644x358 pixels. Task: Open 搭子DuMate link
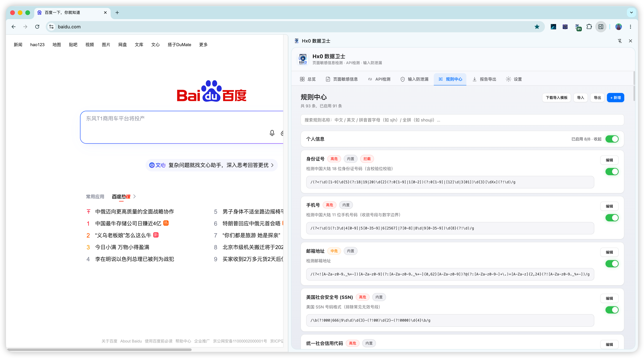click(179, 45)
